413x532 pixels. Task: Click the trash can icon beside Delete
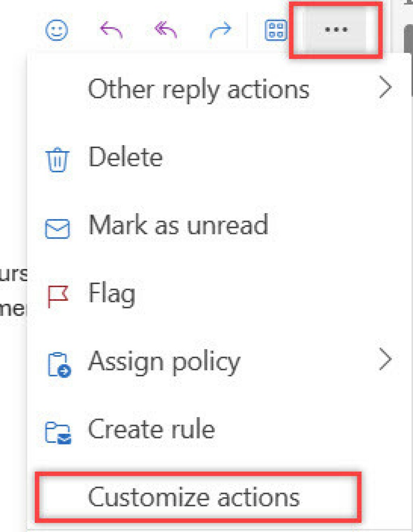(x=57, y=160)
